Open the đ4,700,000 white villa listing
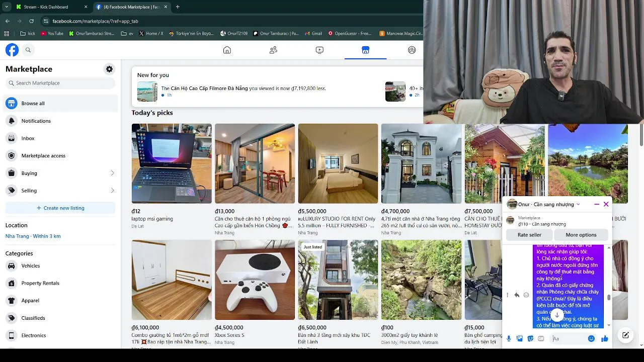 [421, 163]
